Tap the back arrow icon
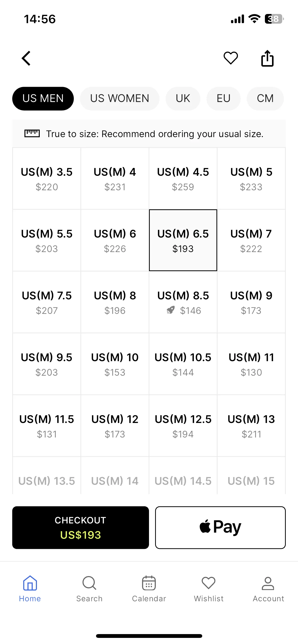 [x=26, y=58]
